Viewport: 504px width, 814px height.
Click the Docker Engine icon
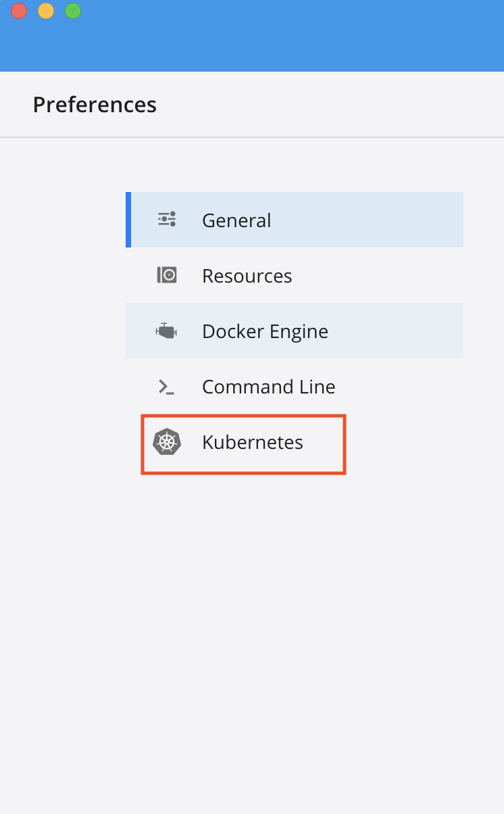point(167,331)
